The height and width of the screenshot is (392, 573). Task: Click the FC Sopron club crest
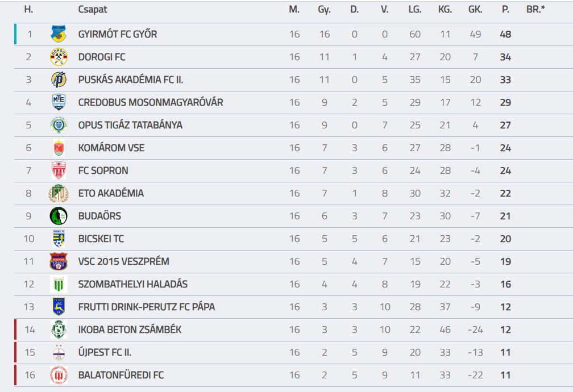(59, 170)
